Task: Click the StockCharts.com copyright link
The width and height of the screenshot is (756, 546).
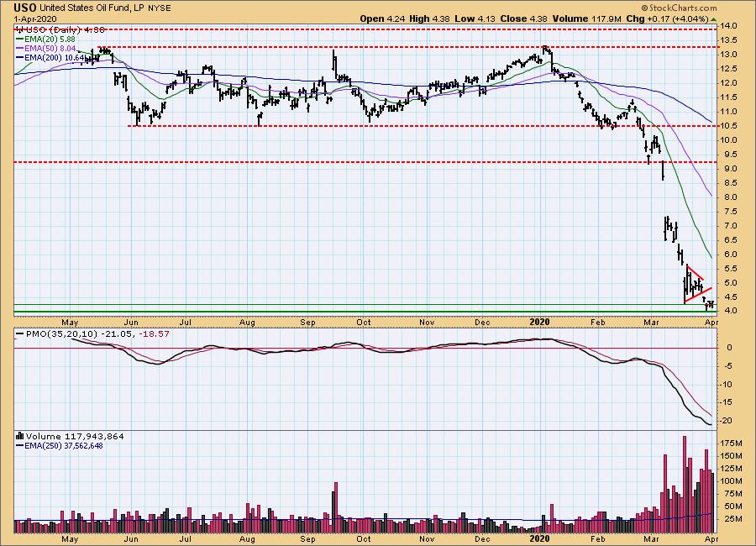Action: tap(679, 8)
